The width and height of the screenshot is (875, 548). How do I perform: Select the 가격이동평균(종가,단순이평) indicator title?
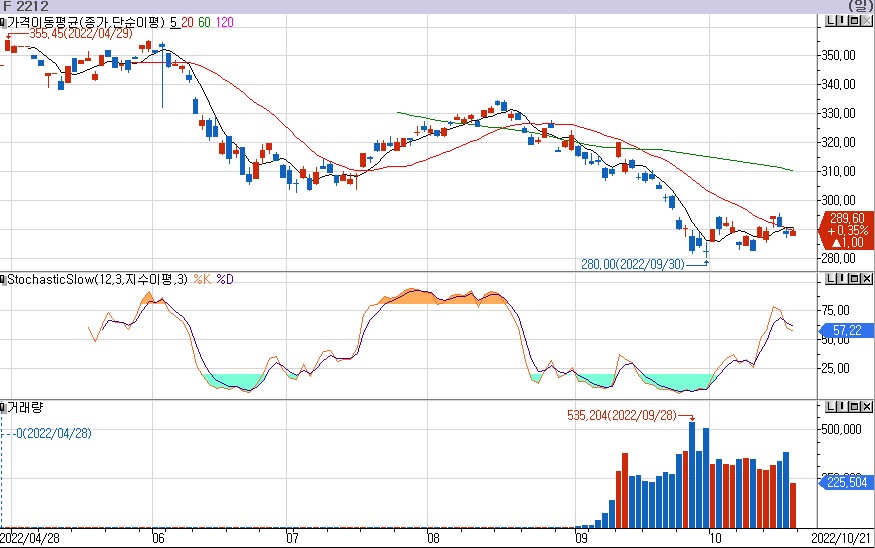pos(86,22)
